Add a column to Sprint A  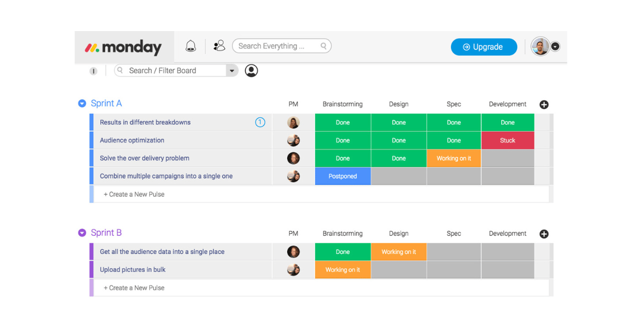coord(544,104)
